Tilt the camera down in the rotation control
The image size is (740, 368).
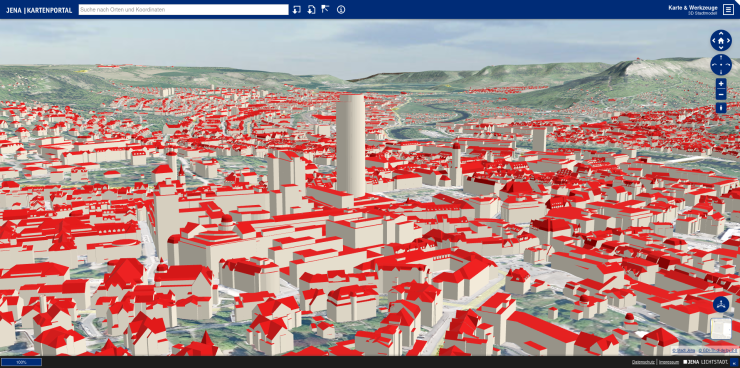click(x=721, y=72)
